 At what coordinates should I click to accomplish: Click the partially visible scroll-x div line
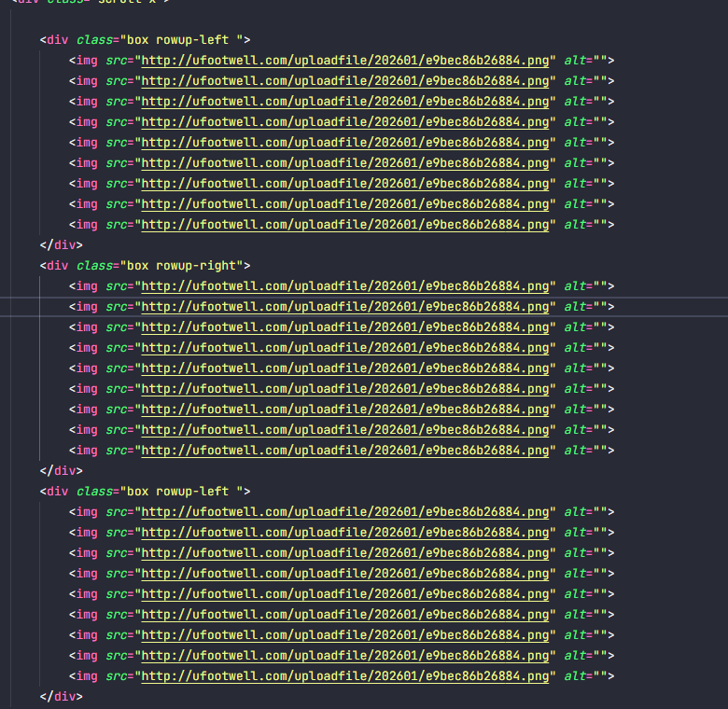[93, 3]
